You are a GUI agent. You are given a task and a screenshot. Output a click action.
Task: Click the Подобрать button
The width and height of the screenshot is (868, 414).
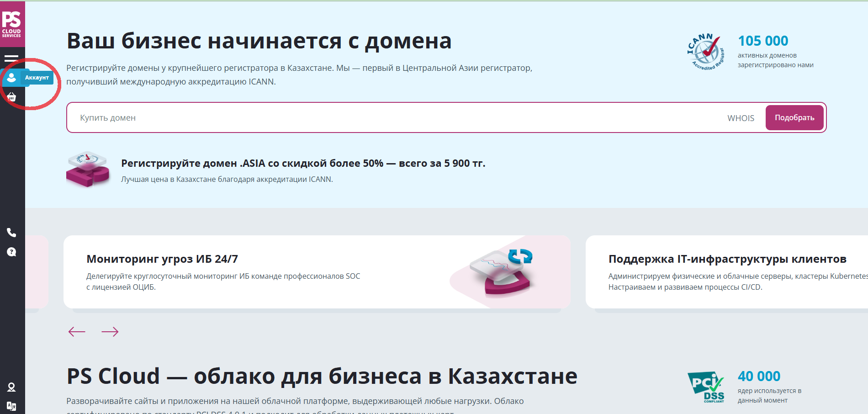click(x=794, y=118)
